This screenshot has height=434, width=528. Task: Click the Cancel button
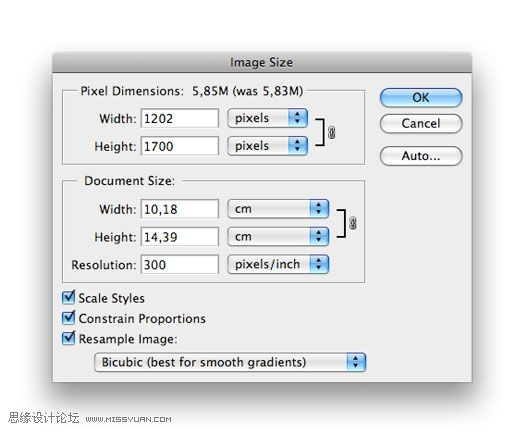point(421,124)
